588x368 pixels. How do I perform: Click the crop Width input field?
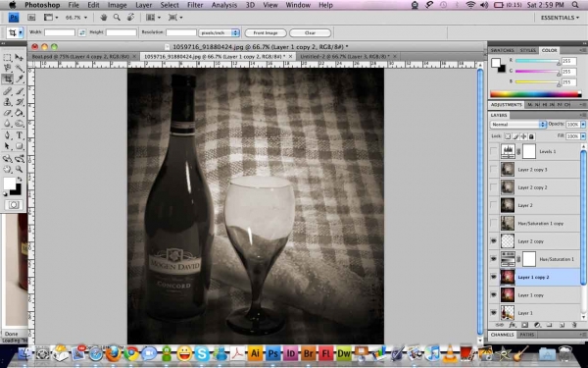click(60, 32)
